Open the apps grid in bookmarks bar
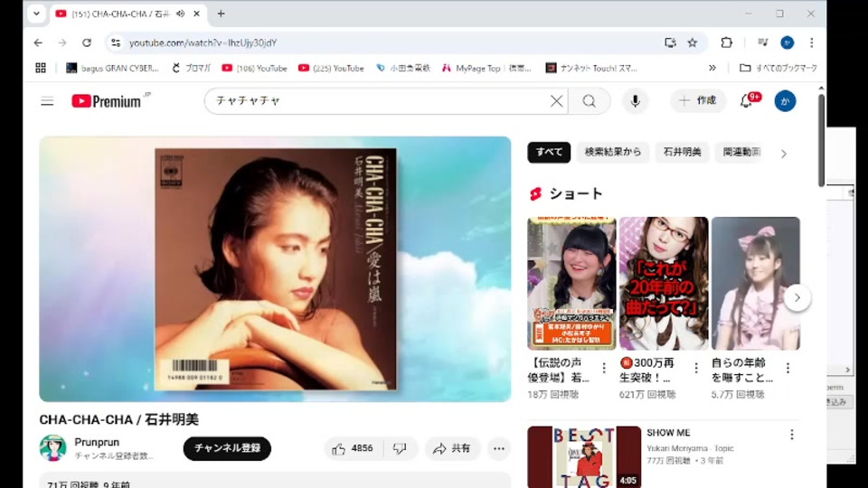 (x=41, y=68)
